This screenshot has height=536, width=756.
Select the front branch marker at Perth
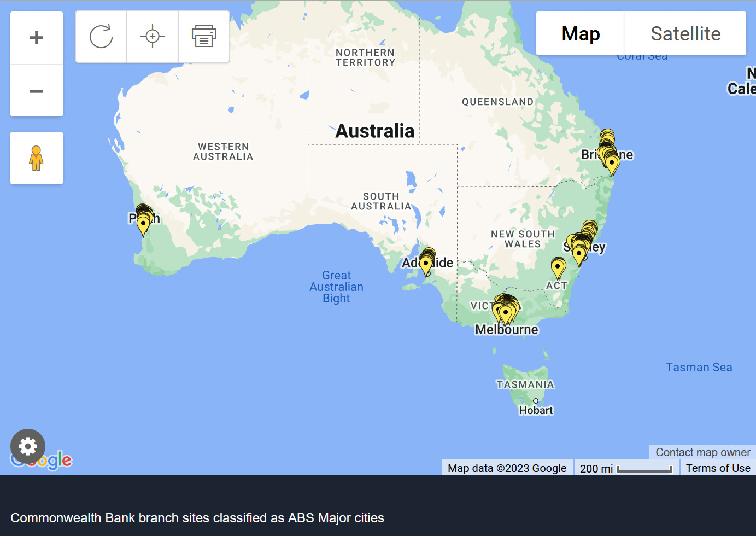point(143,226)
